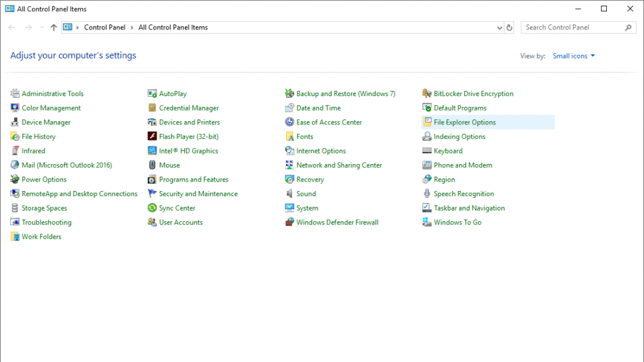Viewport: 644px width, 362px height.
Task: Open the Troubleshooting icon
Action: (15, 222)
